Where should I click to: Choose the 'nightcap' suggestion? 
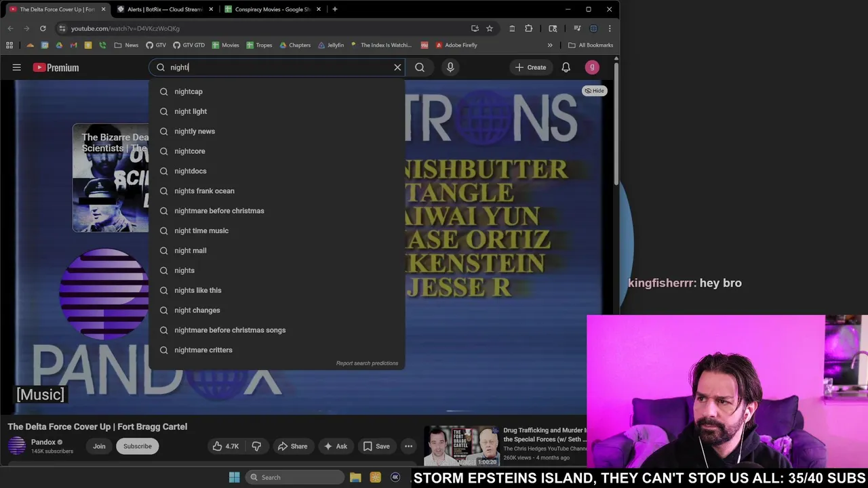click(x=277, y=91)
